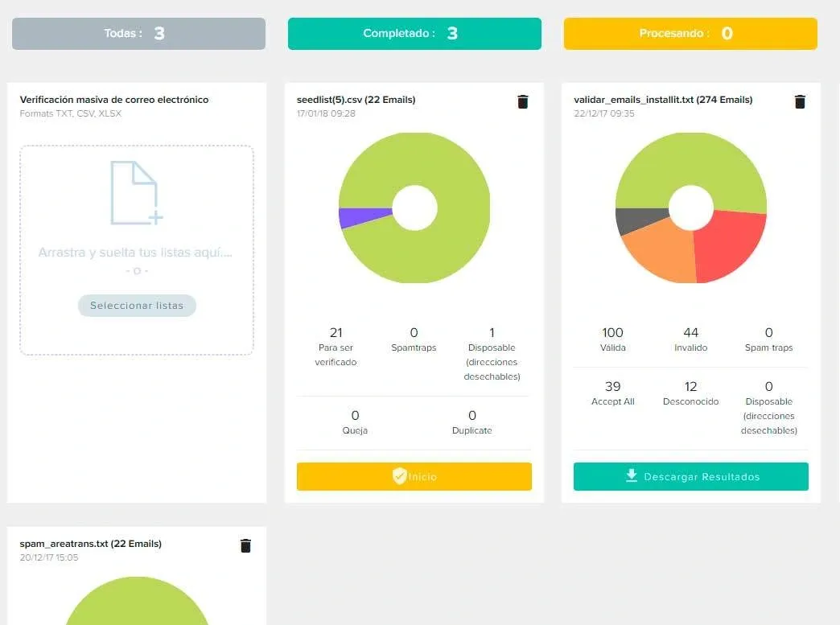Click the purple slice in seedlist chart
The width and height of the screenshot is (840, 625).
click(358, 217)
